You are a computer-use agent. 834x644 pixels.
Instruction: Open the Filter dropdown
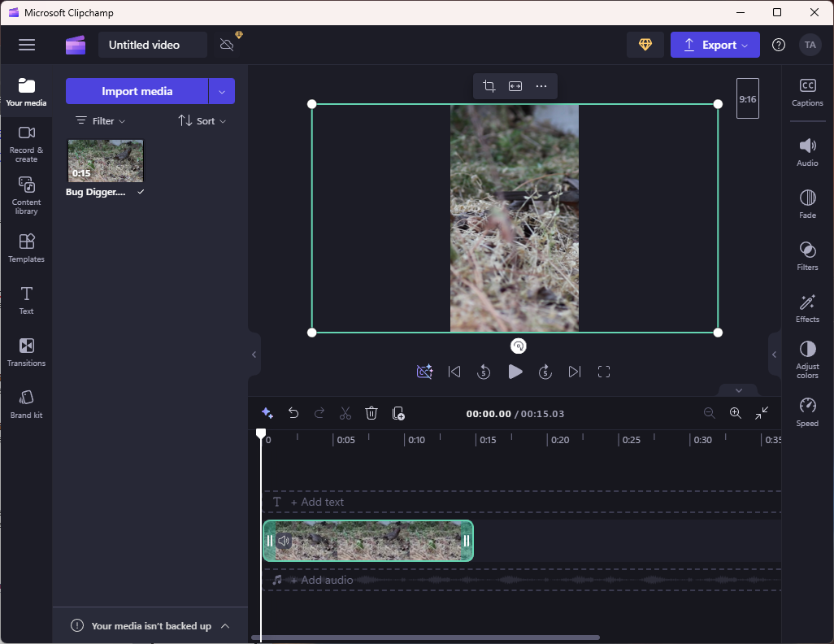(x=101, y=120)
